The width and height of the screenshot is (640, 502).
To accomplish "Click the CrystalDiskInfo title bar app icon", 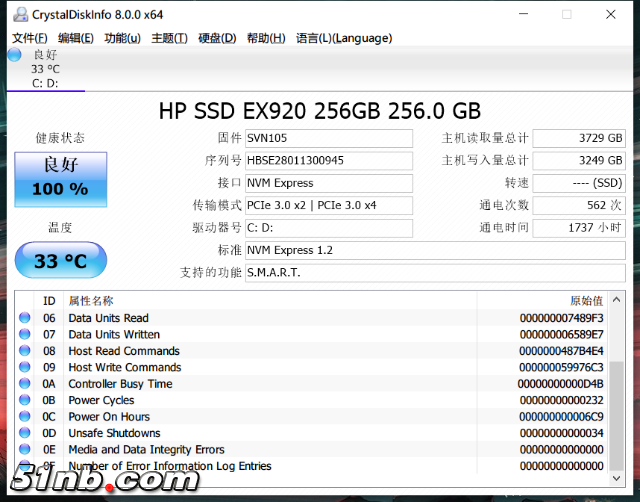I will click(x=20, y=15).
